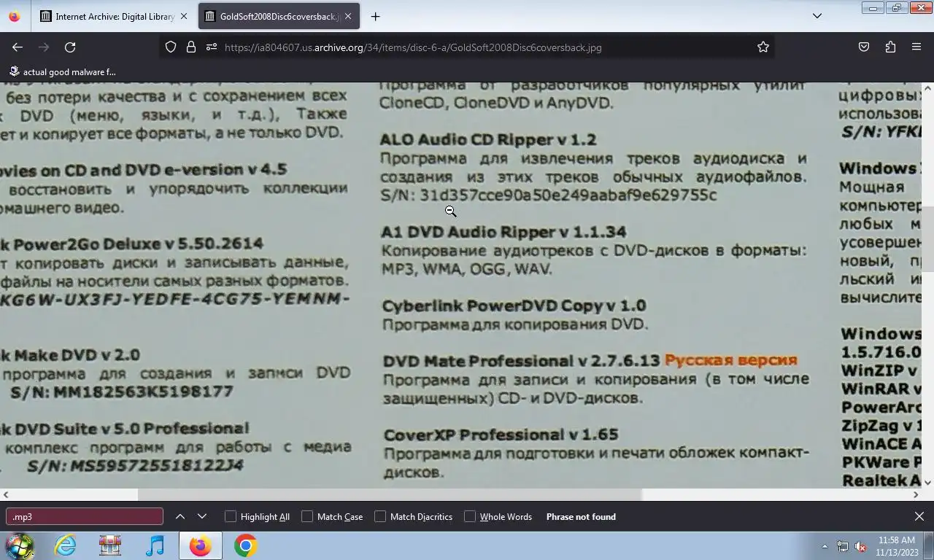Click the ALO Audio CD Ripper v 1.2 heading
The height and width of the screenshot is (560, 934).
click(x=487, y=140)
